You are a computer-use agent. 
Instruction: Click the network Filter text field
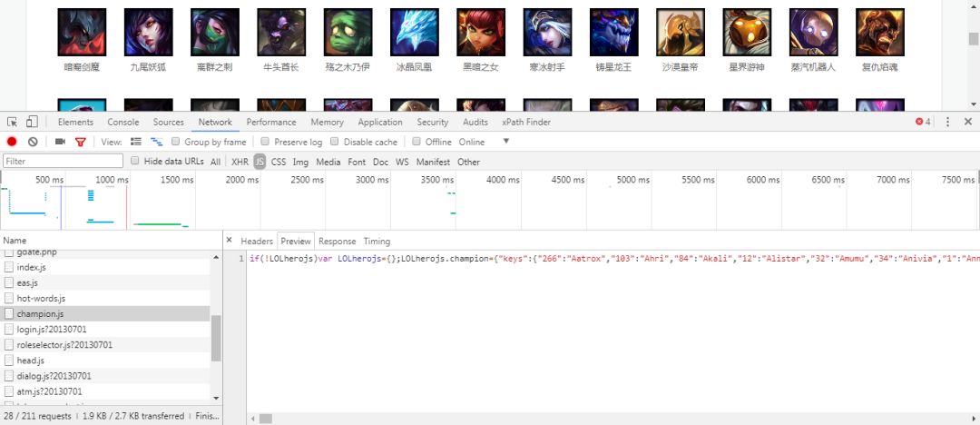(x=64, y=161)
